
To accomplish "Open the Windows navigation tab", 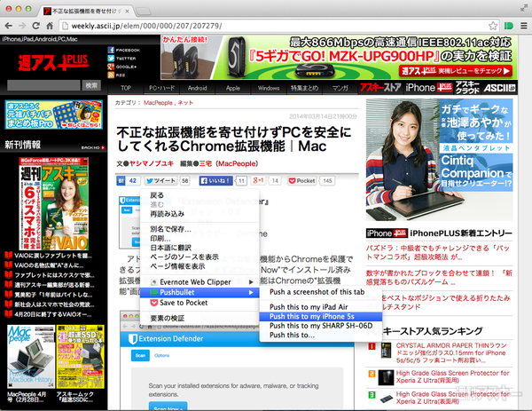I will coord(269,88).
